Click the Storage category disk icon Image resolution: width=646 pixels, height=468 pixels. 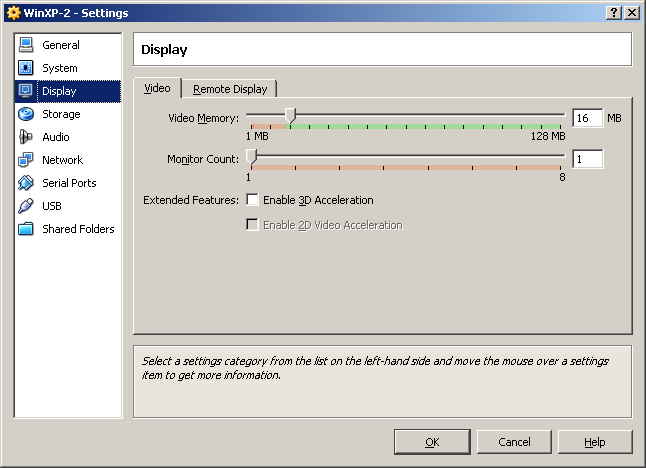(x=26, y=114)
